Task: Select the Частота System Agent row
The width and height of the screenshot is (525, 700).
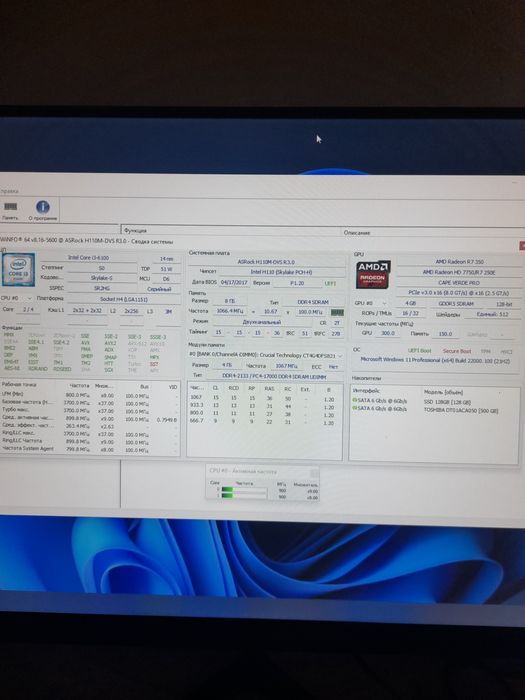Action: 89,449
